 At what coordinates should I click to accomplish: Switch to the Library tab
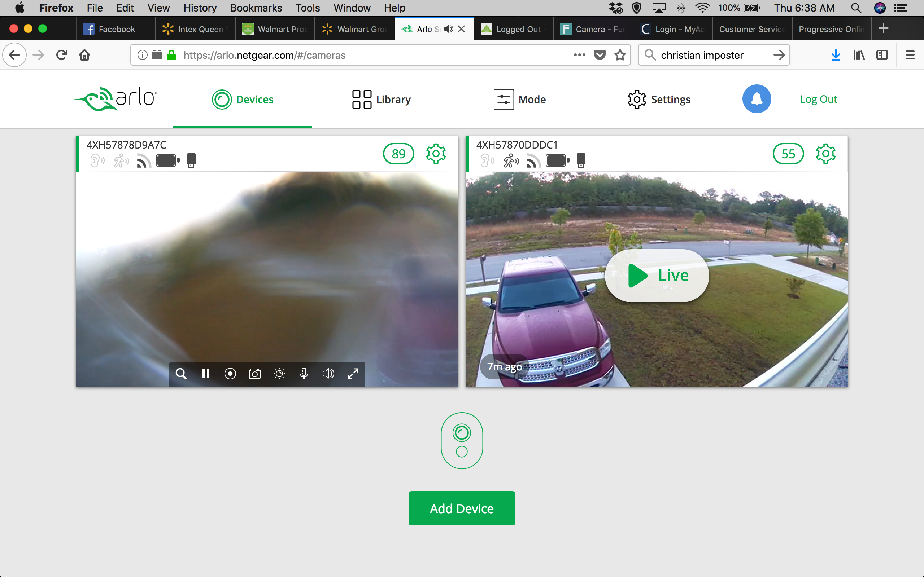(x=381, y=99)
